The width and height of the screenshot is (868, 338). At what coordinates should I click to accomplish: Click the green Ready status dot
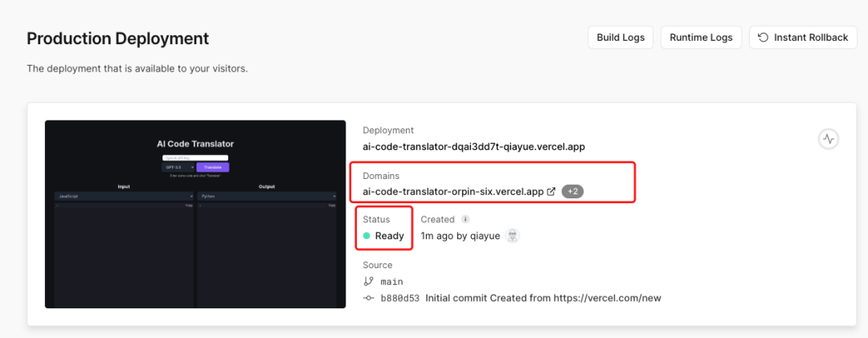(366, 236)
